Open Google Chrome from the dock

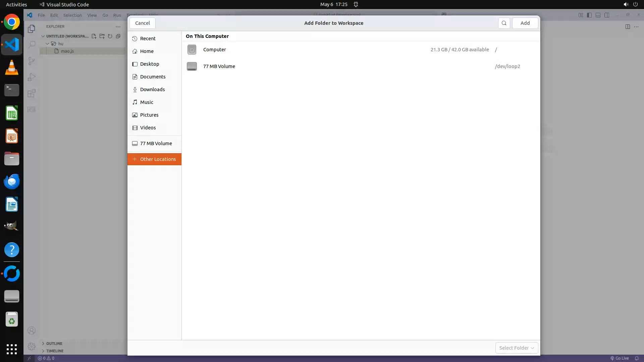click(12, 22)
